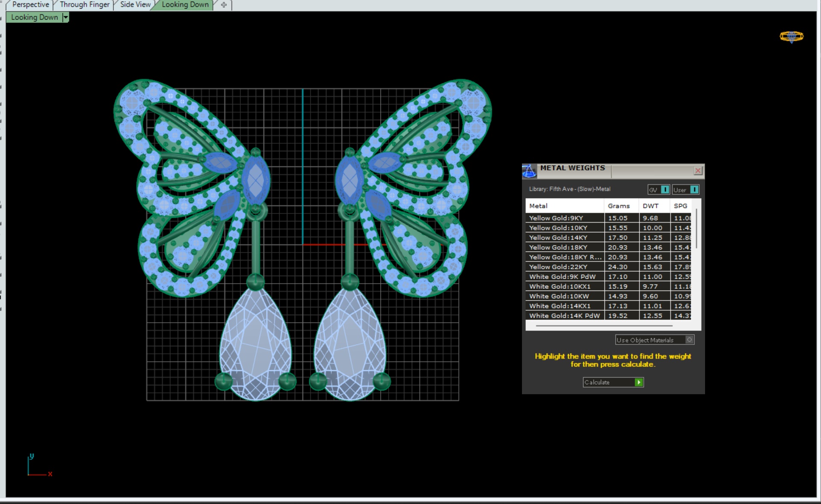
Task: Select the White Gold:14KX1 row
Action: pyautogui.click(x=608, y=306)
